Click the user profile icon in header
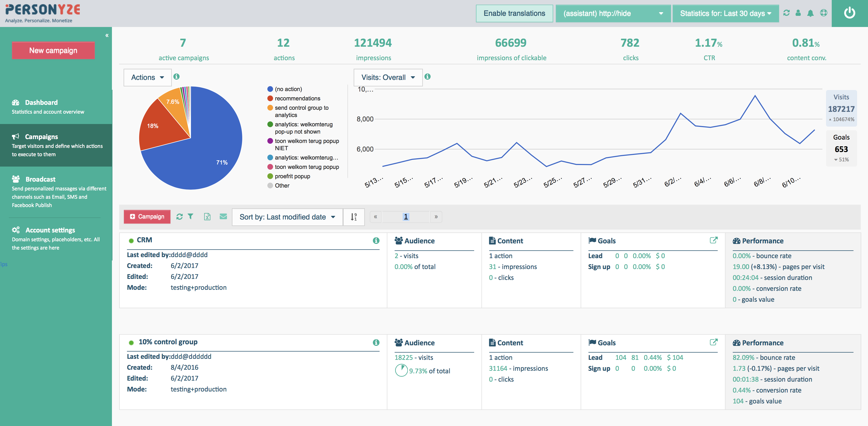The width and height of the screenshot is (868, 426). 798,13
